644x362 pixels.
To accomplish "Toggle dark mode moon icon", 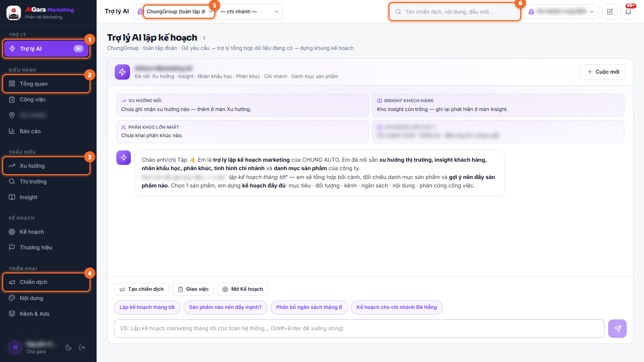I will pyautogui.click(x=68, y=348).
